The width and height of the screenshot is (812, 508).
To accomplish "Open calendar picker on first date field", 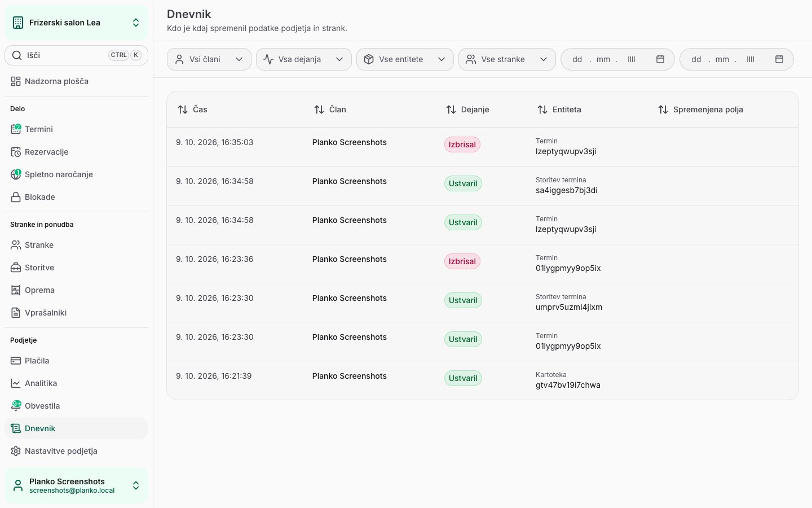I will [660, 59].
